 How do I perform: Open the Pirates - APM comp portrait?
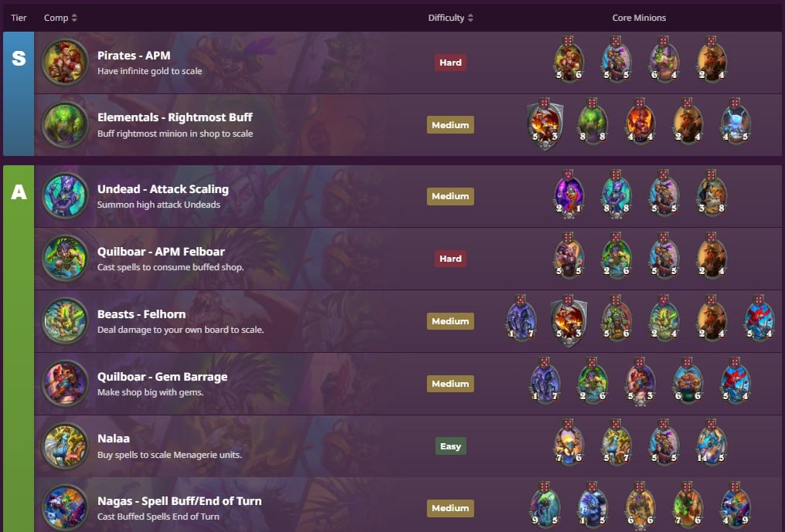click(65, 62)
